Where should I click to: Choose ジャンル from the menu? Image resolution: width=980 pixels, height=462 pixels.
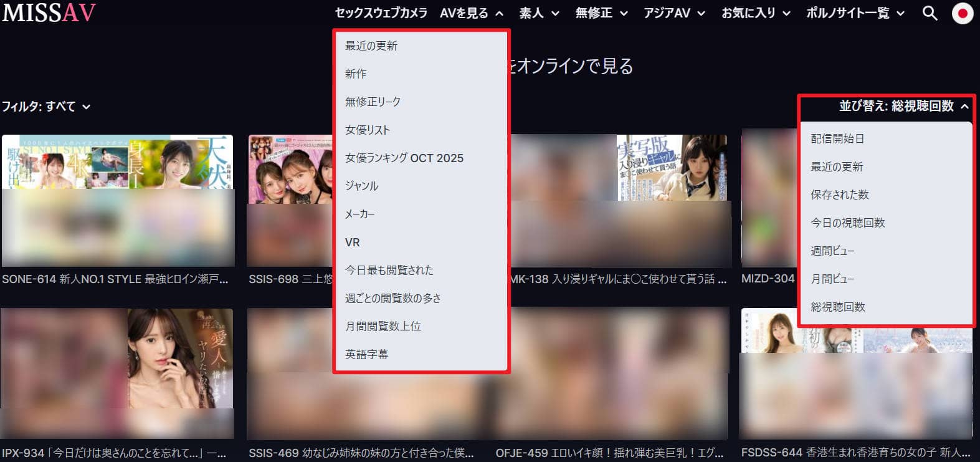coord(362,186)
